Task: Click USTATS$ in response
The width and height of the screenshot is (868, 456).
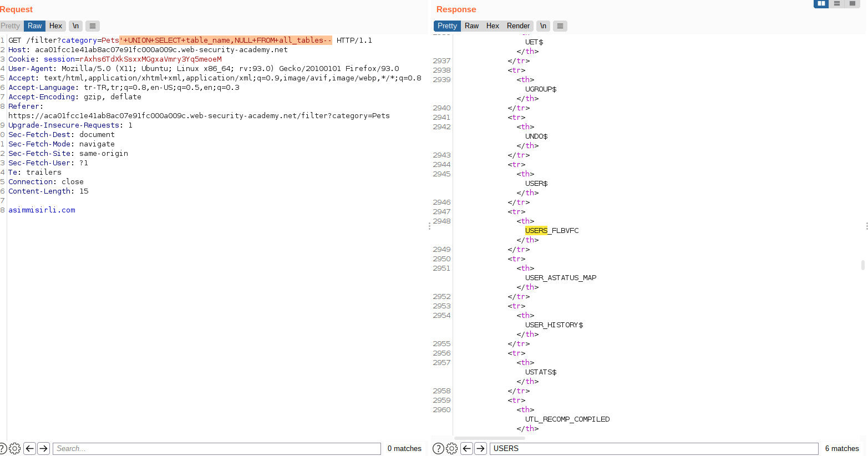Action: coord(541,372)
